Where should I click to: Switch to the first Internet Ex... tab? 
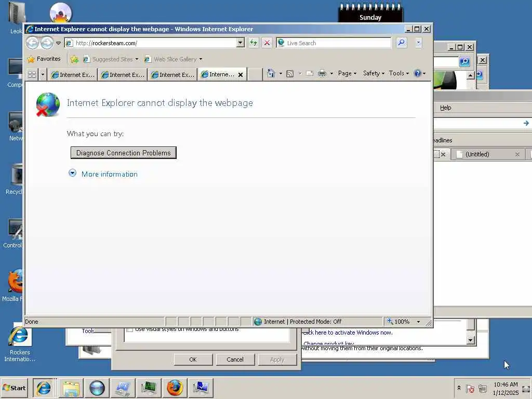73,75
